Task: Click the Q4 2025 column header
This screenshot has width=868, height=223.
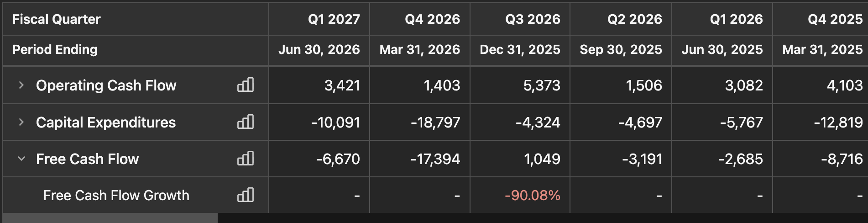Action: pyautogui.click(x=835, y=19)
